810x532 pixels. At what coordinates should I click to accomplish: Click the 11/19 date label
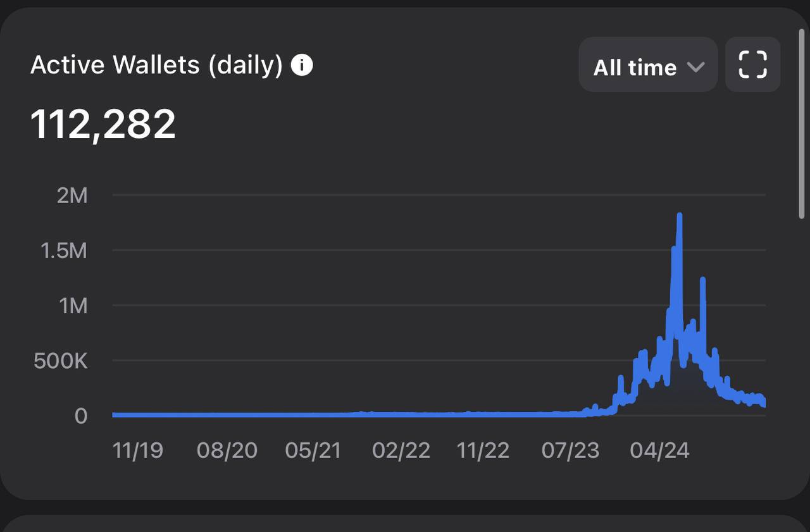[x=137, y=450]
